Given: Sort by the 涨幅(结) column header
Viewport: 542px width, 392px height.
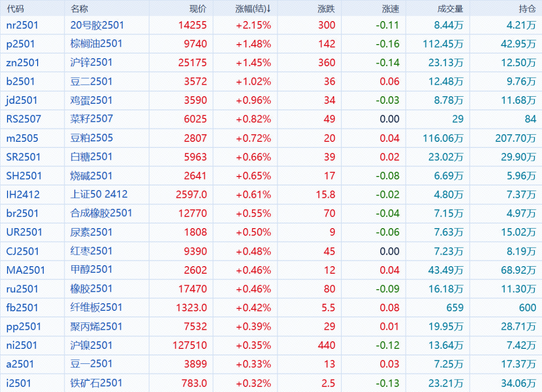Looking at the screenshot, I should 253,9.
